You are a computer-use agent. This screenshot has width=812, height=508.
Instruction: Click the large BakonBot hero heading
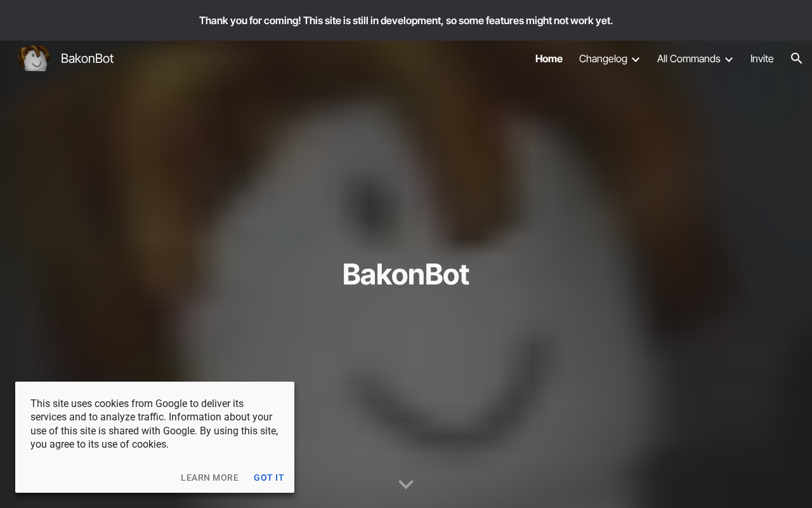pos(406,274)
